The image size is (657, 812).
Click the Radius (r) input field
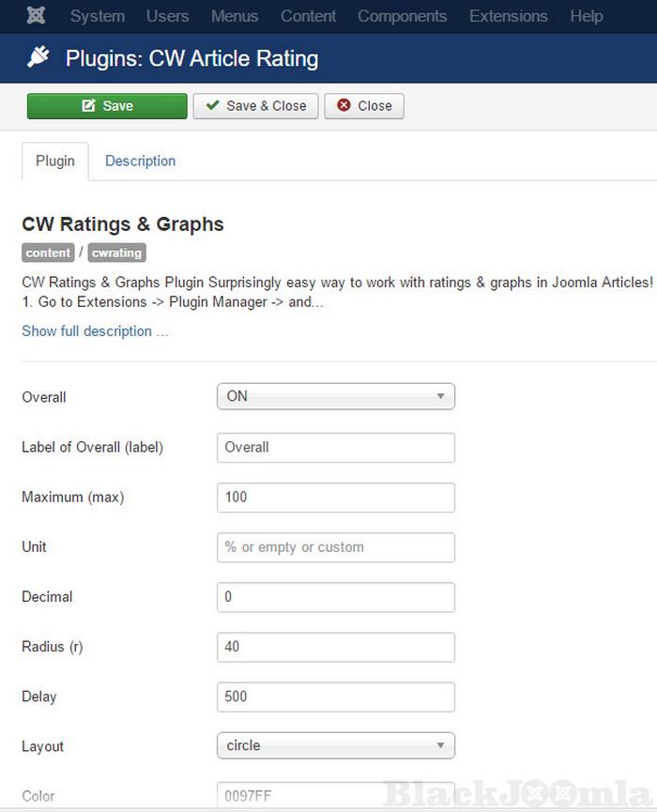(335, 647)
